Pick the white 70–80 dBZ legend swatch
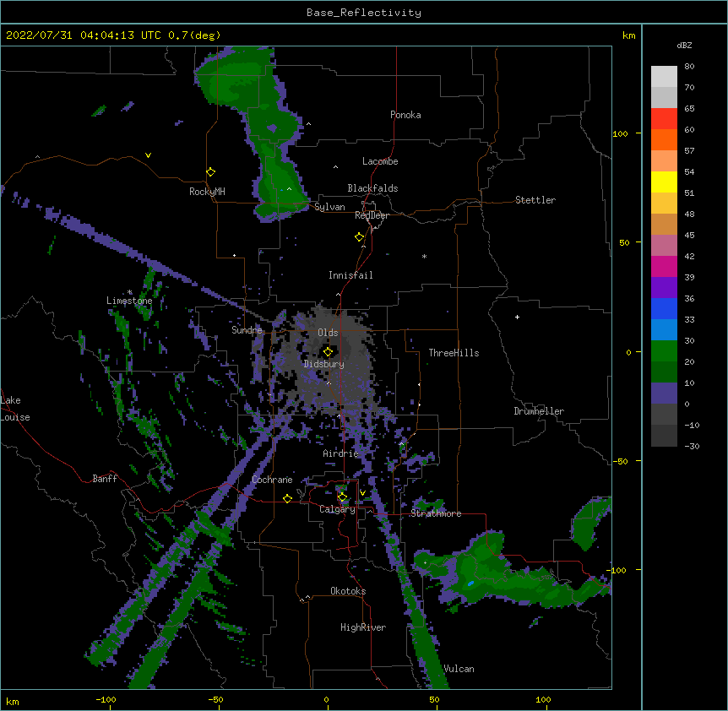The image size is (728, 711). (x=664, y=77)
